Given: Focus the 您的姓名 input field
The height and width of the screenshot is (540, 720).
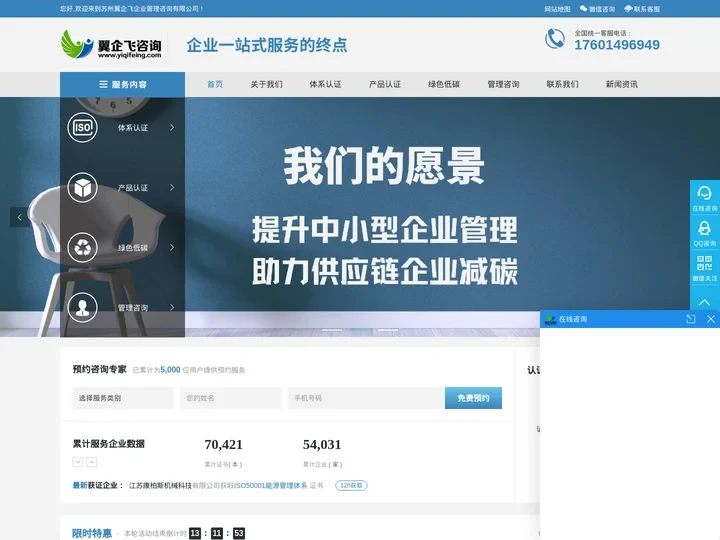Looking at the screenshot, I should point(231,398).
